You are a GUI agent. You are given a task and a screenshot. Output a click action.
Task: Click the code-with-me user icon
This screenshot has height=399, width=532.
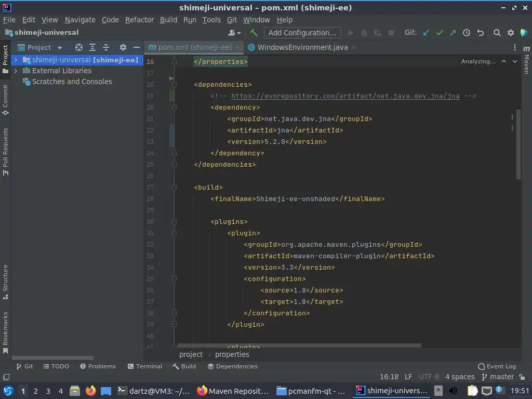[234, 33]
